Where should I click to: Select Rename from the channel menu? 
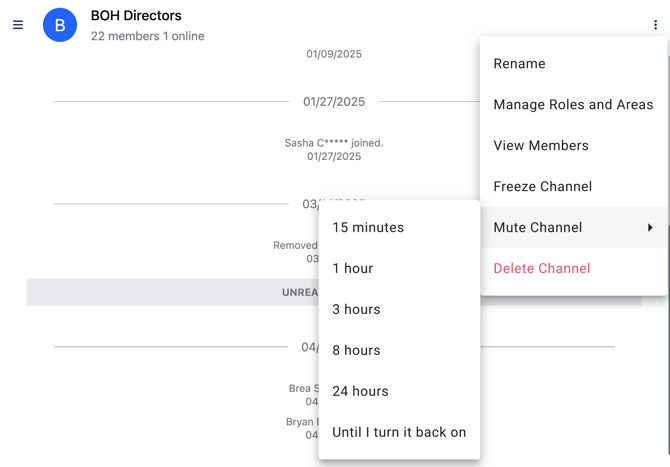tap(519, 64)
